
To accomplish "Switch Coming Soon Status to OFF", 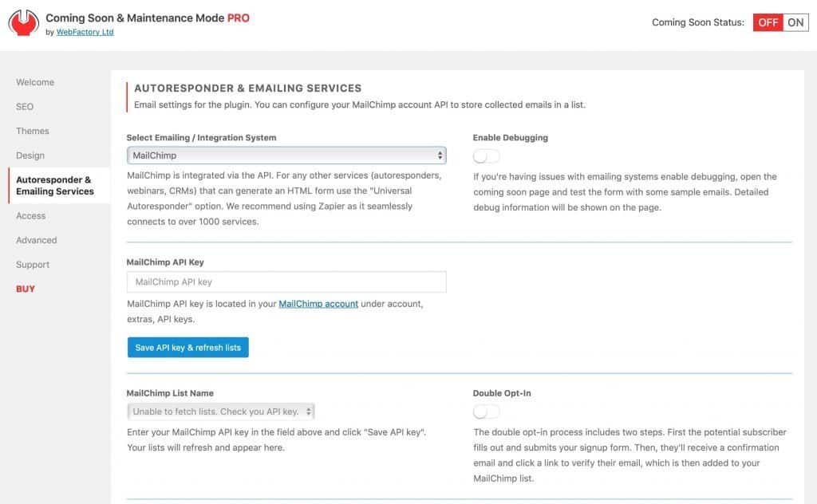I will pyautogui.click(x=768, y=22).
